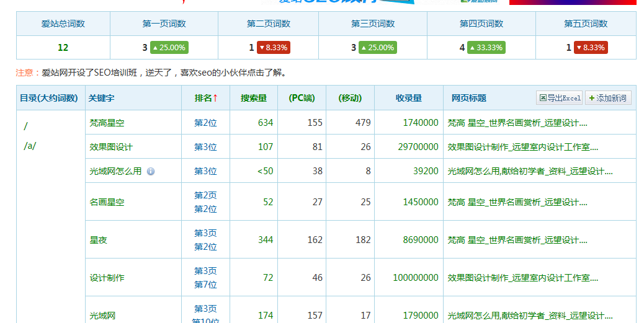The height and width of the screenshot is (323, 644).
Task: Click the 导出Excel export button
Action: pos(560,98)
